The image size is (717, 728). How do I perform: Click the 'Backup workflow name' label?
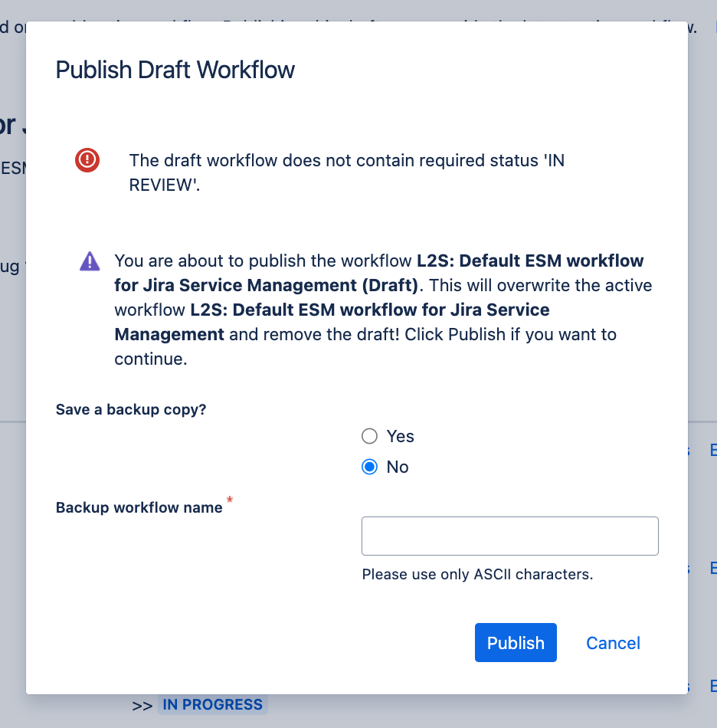(139, 507)
